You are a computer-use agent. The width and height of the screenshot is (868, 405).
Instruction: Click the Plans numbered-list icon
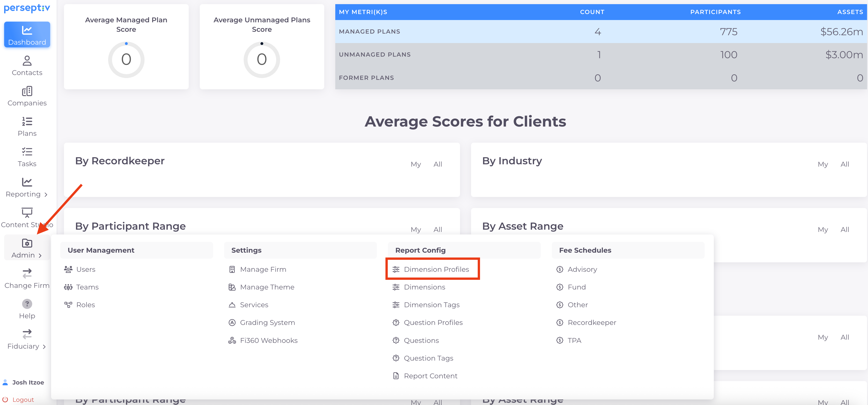27,121
